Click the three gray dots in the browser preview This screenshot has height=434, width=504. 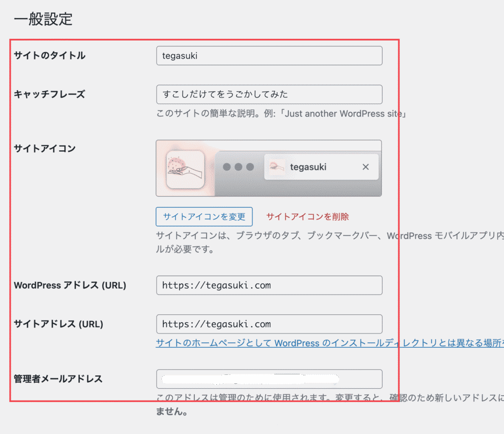click(x=238, y=167)
